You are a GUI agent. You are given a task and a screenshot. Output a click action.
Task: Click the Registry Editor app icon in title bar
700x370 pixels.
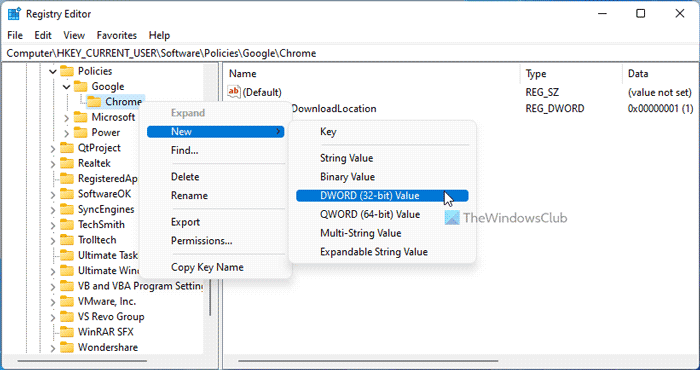(14, 14)
